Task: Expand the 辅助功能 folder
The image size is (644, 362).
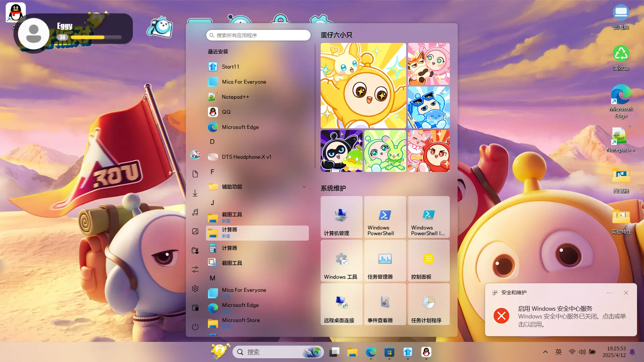Action: pos(257,187)
